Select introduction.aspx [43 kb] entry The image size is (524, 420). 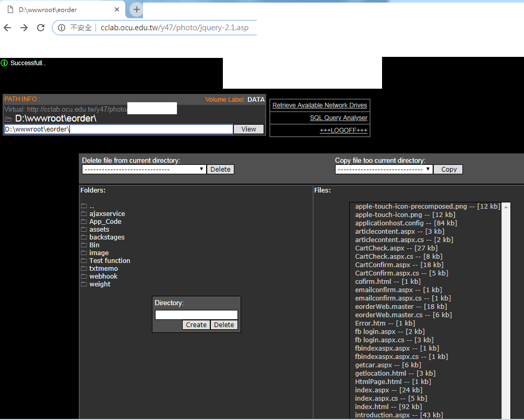(x=399, y=415)
